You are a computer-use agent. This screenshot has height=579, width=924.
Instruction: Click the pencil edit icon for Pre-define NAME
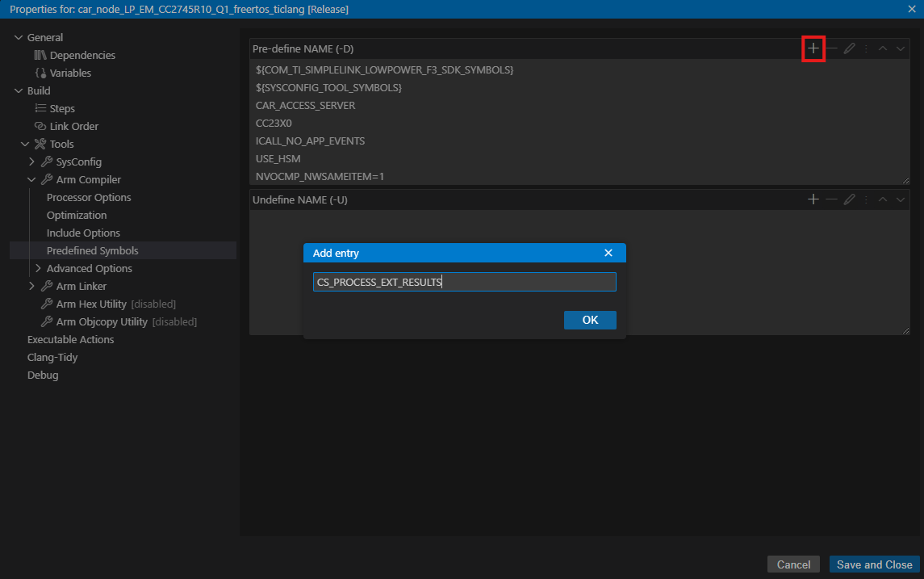coord(849,48)
